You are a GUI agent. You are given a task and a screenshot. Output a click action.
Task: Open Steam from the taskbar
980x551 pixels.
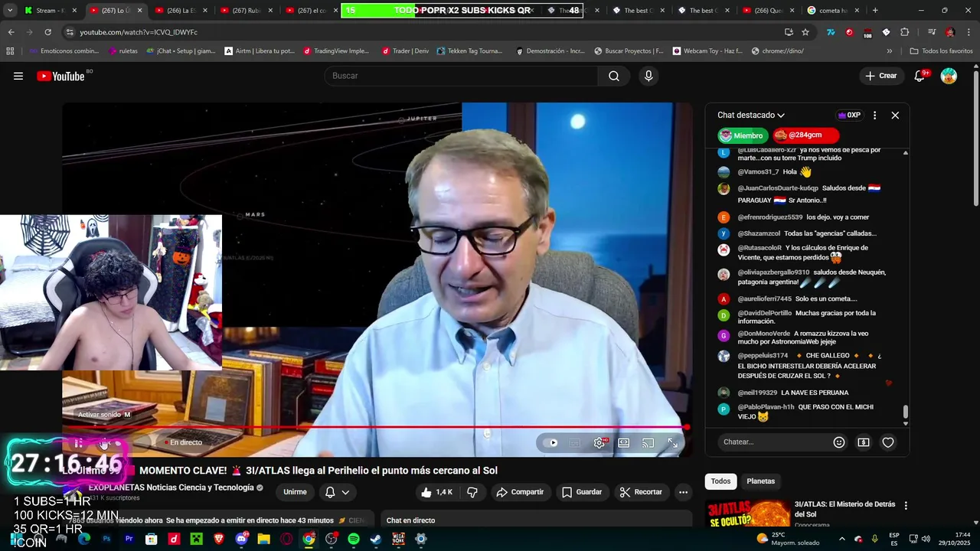tap(376, 539)
